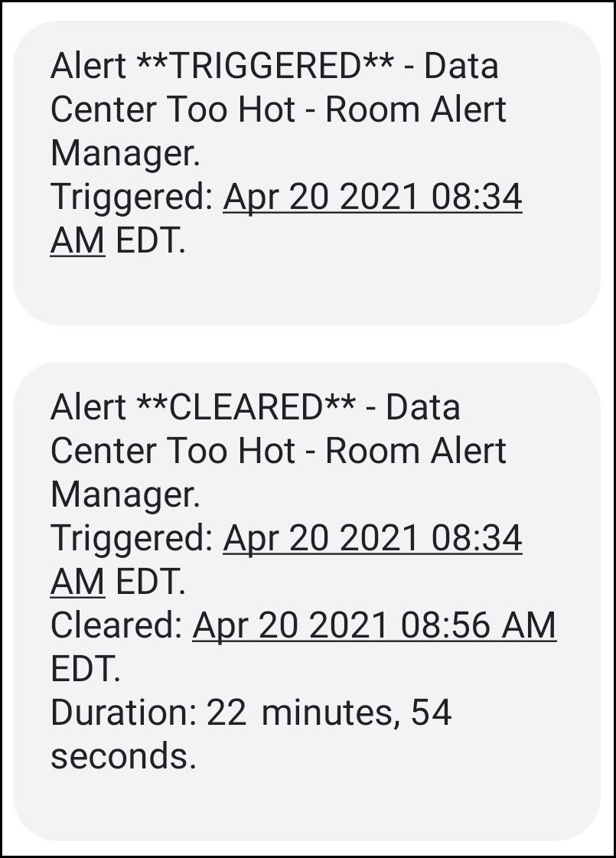
Task: Click "Center Too Hot" in the first message
Action: 172,110
